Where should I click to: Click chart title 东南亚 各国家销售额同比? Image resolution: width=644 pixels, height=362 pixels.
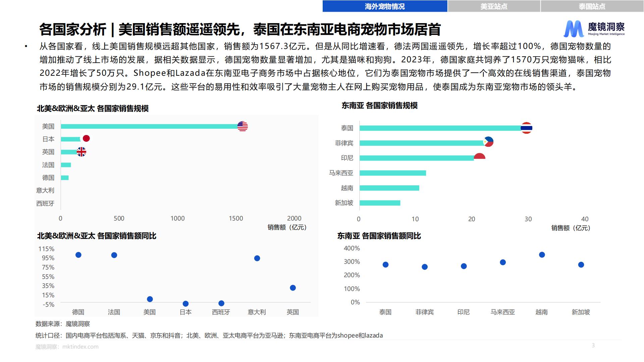click(x=379, y=236)
